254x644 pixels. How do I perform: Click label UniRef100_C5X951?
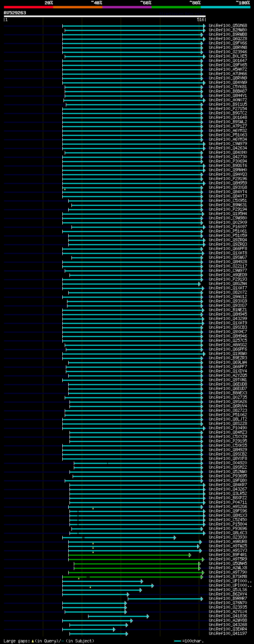click(228, 201)
